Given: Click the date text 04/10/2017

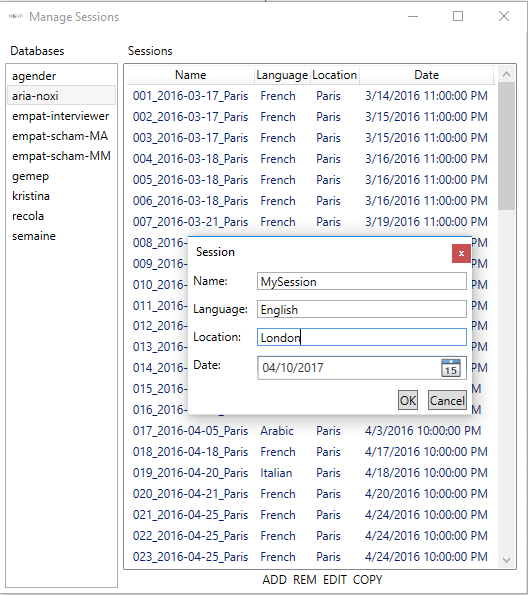Looking at the screenshot, I should coord(293,368).
